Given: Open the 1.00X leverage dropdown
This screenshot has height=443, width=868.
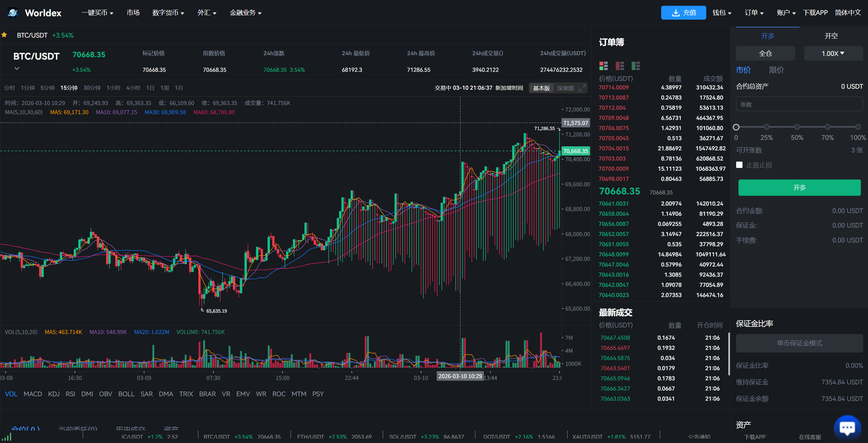Looking at the screenshot, I should coord(833,54).
